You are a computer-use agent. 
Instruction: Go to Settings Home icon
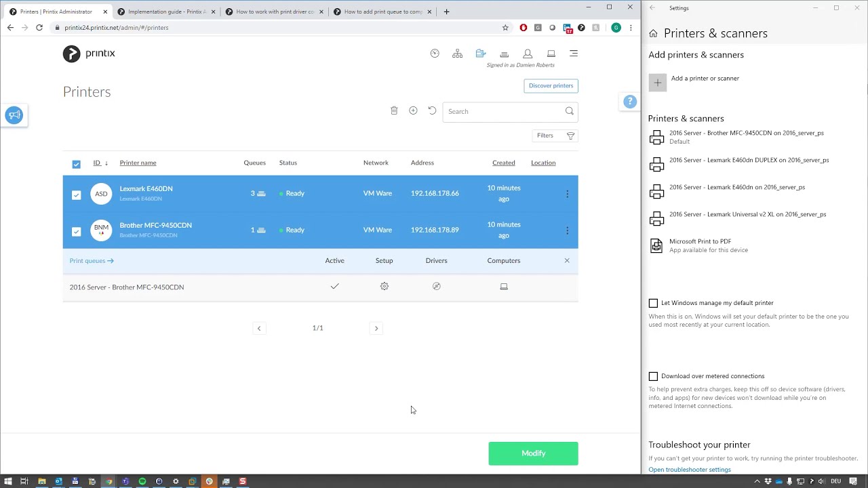click(653, 33)
